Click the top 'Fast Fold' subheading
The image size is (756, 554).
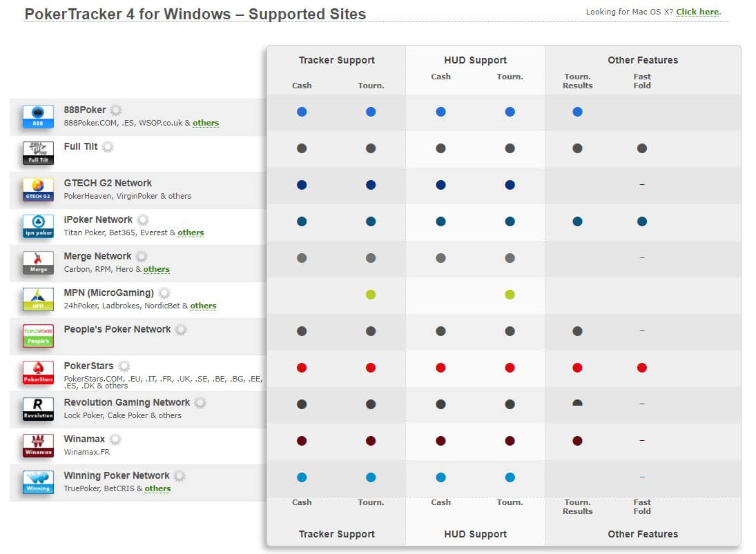click(642, 81)
